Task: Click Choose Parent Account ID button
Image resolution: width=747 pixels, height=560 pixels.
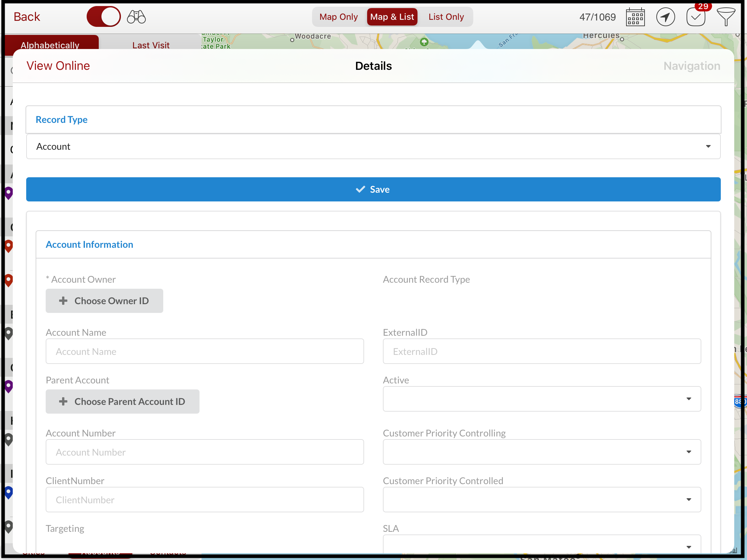Action: (123, 402)
